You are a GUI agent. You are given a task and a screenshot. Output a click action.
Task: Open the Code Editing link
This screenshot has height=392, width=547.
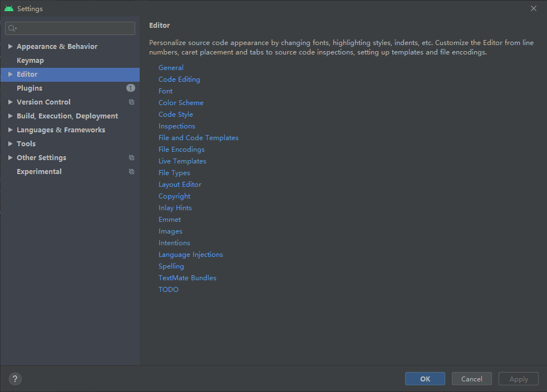(x=179, y=80)
